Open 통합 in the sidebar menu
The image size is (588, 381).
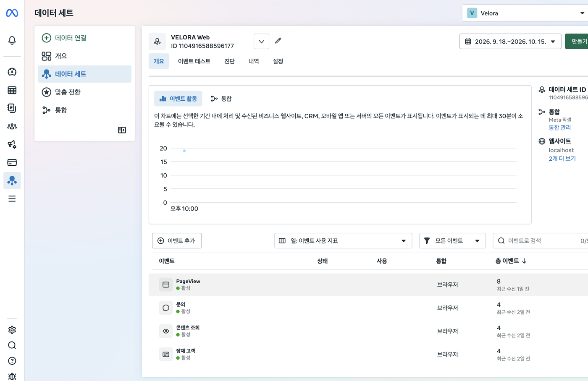pyautogui.click(x=84, y=110)
